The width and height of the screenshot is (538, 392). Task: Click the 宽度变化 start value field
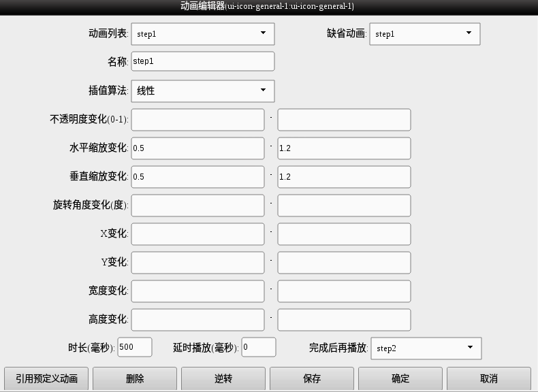(x=197, y=291)
